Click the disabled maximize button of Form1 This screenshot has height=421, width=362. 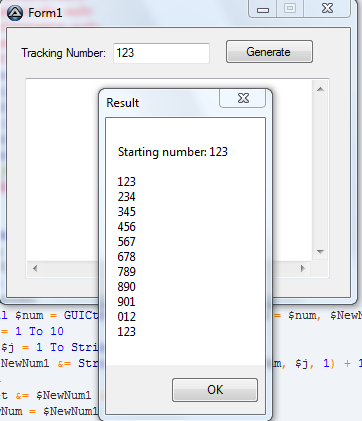[290, 9]
